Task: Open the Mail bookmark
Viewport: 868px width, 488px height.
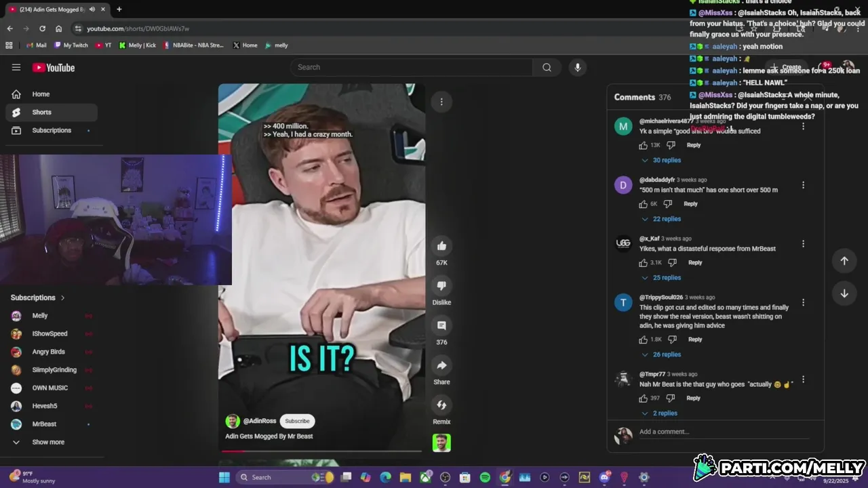Action: click(36, 45)
